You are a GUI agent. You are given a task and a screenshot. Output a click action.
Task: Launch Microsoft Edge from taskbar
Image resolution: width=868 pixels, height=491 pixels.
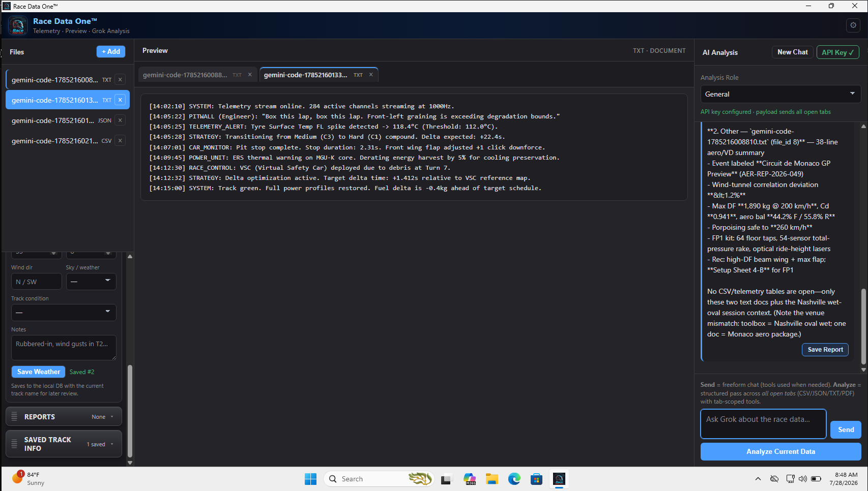tap(514, 479)
